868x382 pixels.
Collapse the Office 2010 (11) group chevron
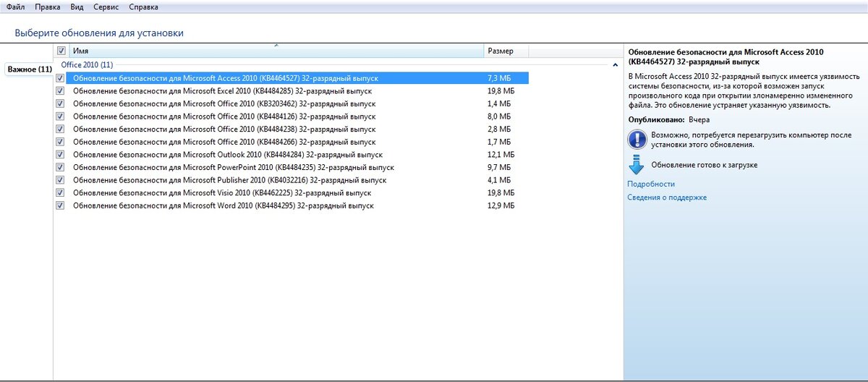[x=615, y=65]
